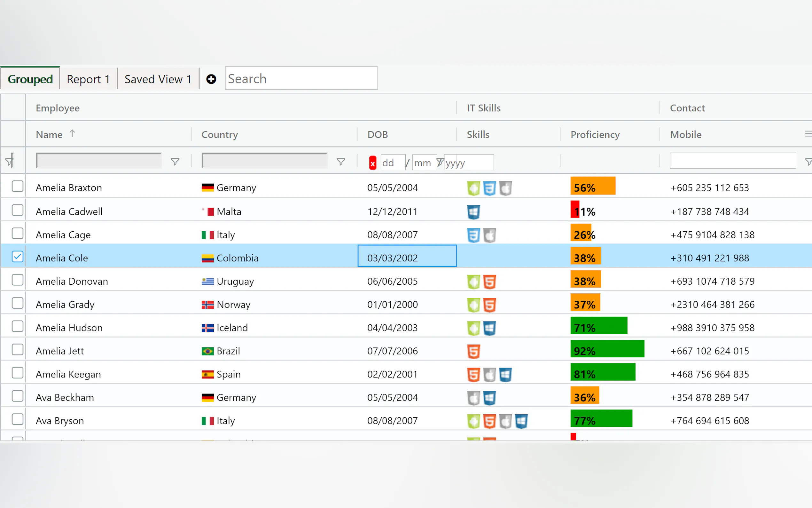Focus the Search input field
The image size is (812, 508).
(x=301, y=78)
